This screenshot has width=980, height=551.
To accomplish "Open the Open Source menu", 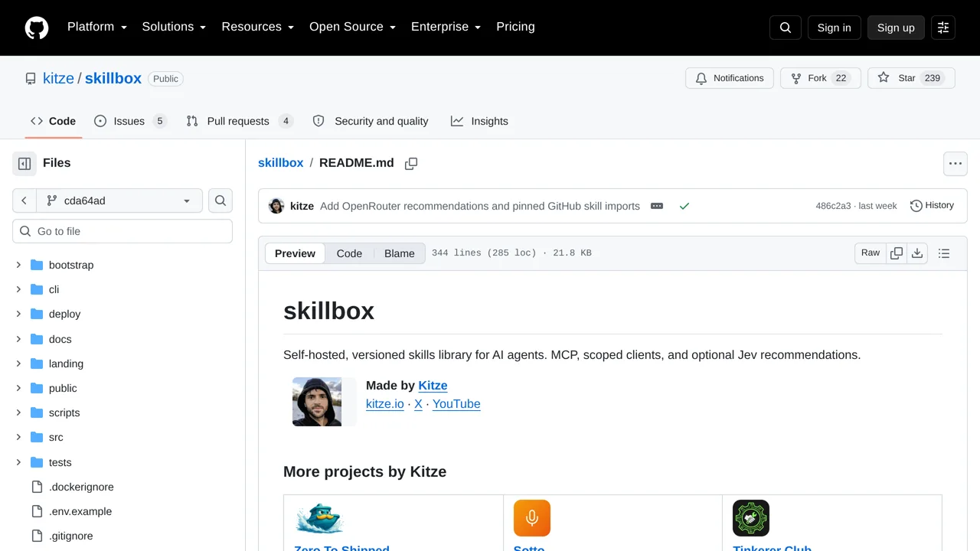I will pos(352,27).
